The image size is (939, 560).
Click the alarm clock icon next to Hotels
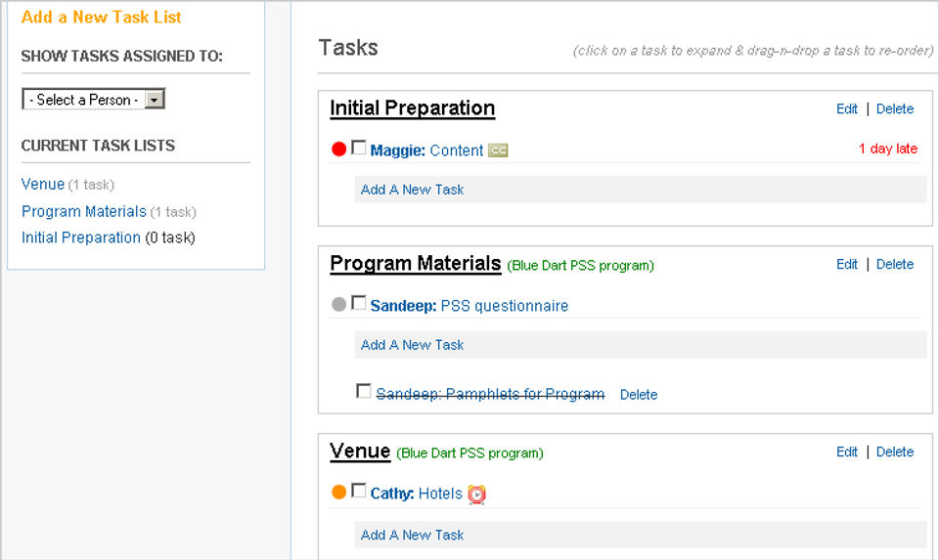point(476,495)
